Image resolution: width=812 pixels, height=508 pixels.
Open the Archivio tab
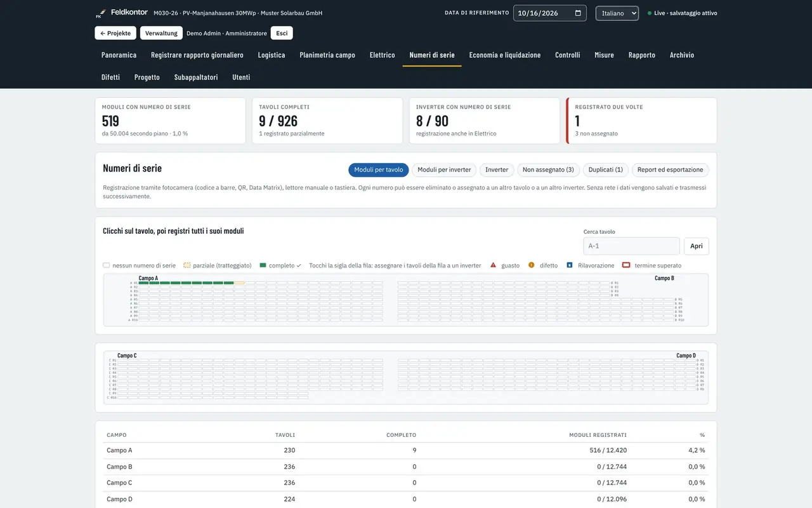(682, 55)
